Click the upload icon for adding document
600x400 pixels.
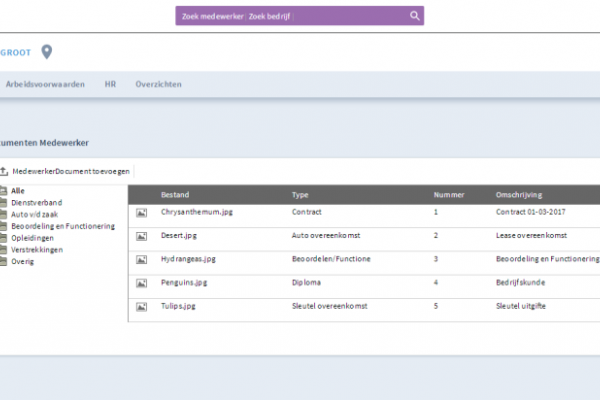point(4,172)
